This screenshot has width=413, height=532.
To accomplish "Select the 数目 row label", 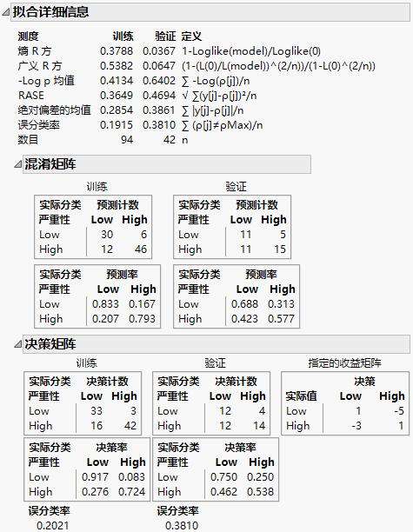I will [x=28, y=140].
